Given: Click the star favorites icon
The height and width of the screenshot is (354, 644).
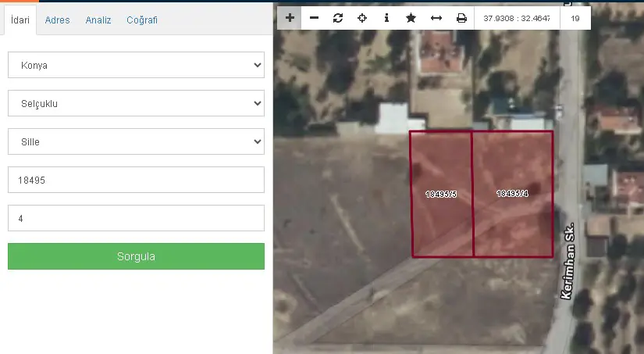Looking at the screenshot, I should [x=411, y=18].
